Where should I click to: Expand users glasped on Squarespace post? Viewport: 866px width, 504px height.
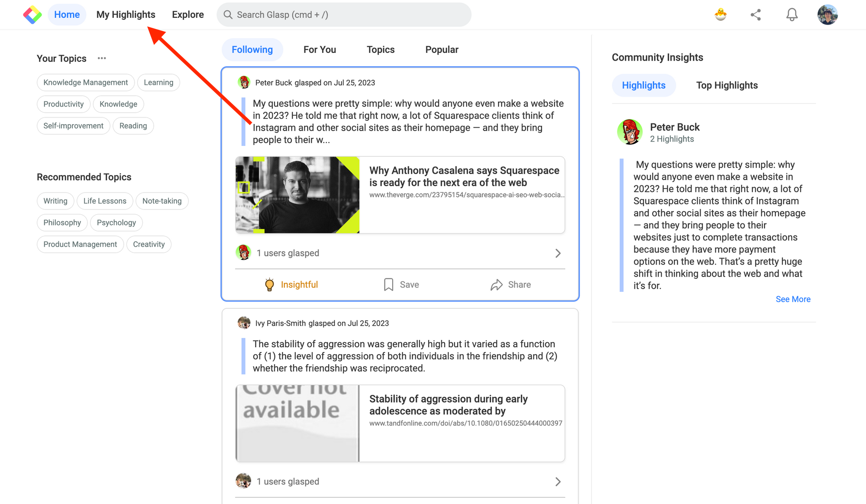(558, 253)
